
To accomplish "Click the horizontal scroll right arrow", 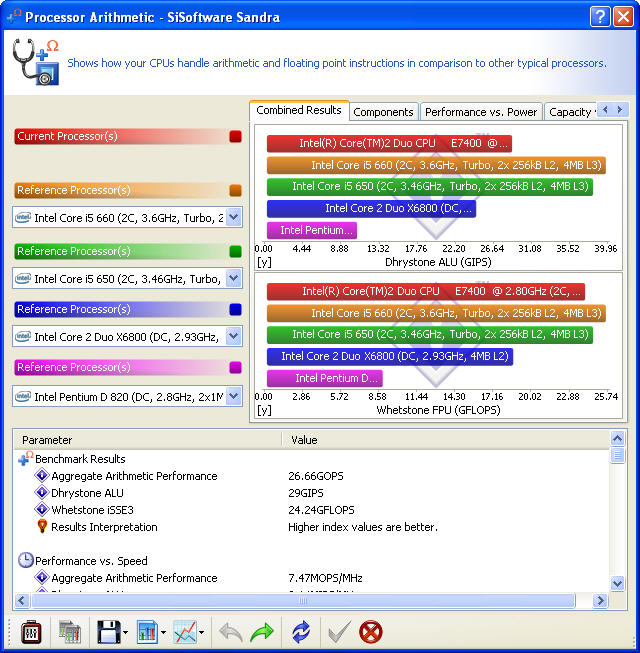I will pos(600,600).
